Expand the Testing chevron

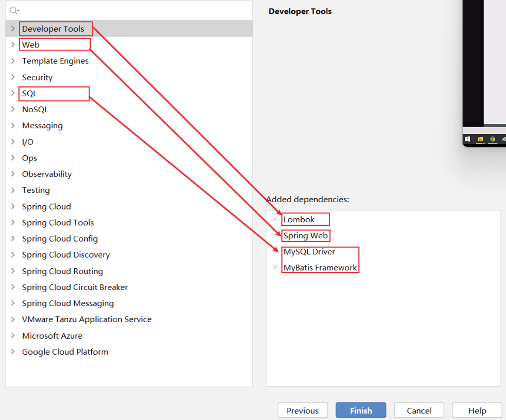pos(13,190)
